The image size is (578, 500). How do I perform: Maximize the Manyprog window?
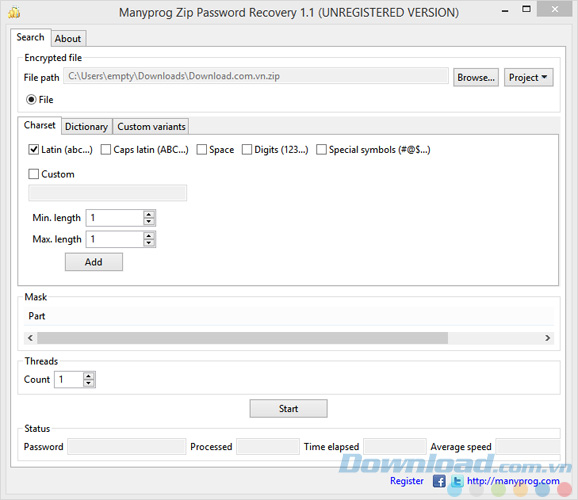point(526,10)
